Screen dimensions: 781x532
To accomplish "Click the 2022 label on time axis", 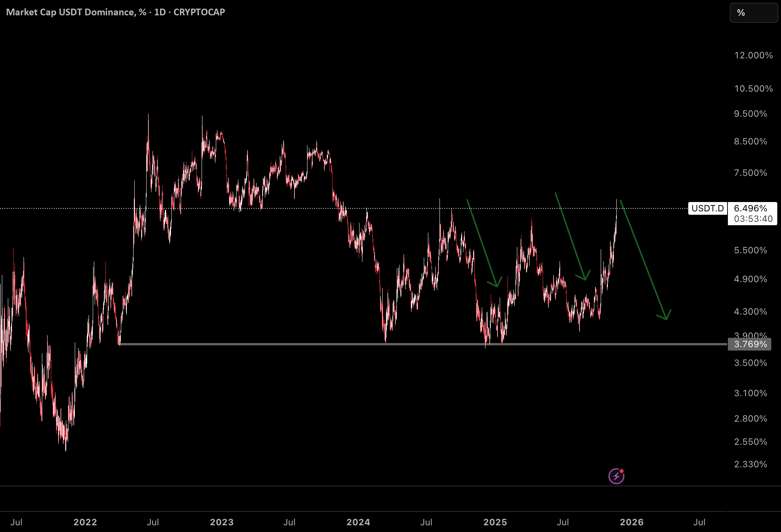I will [x=85, y=522].
